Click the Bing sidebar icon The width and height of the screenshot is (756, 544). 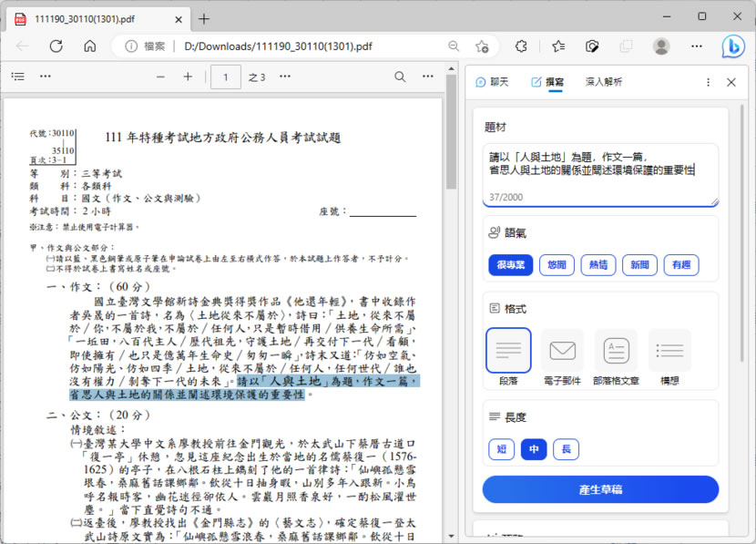pos(733,46)
